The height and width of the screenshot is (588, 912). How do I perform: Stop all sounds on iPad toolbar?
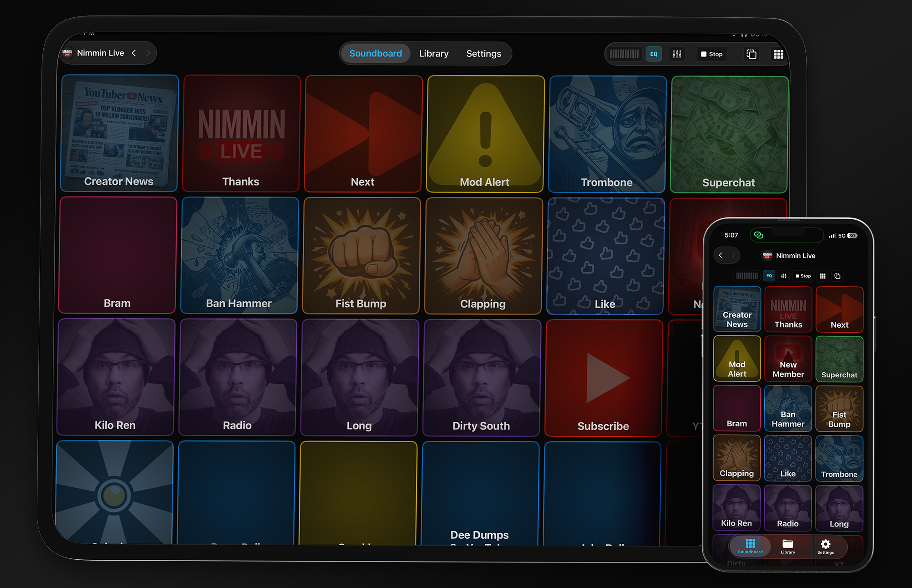[712, 54]
